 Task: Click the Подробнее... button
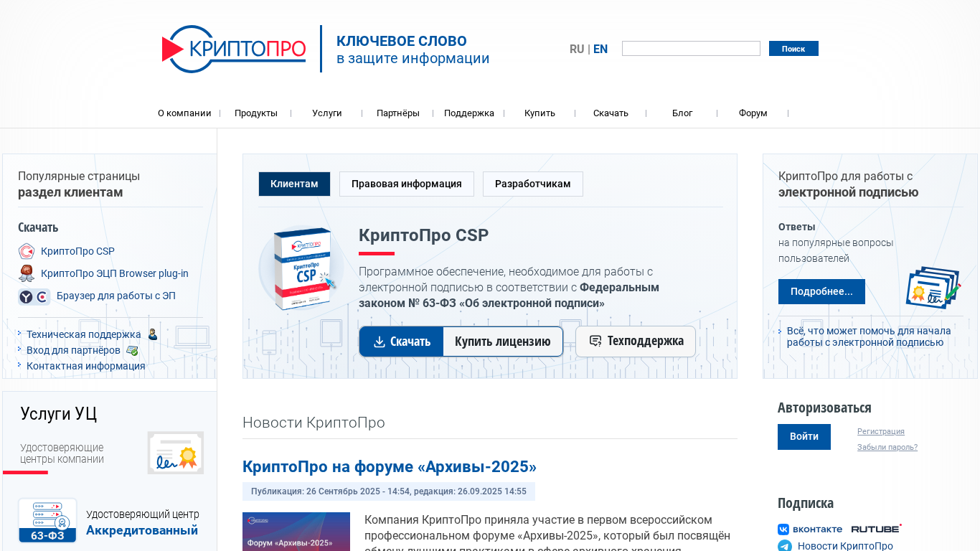pyautogui.click(x=821, y=291)
